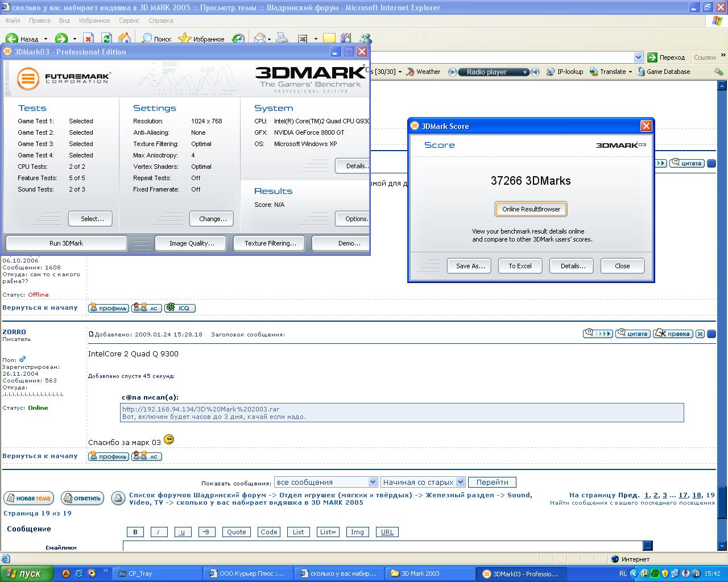Screen dimensions: 728x582
Task: Print the page with the printer icon
Action: (282, 39)
